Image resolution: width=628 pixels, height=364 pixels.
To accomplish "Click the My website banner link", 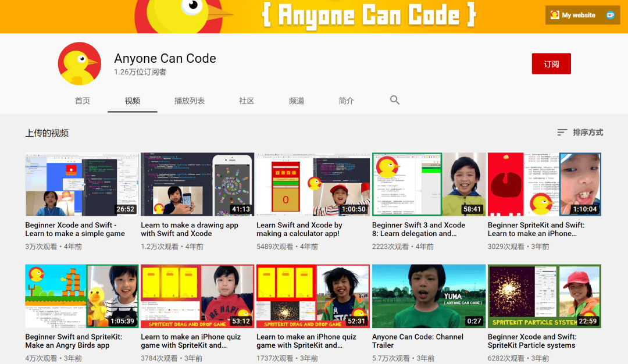I will click(573, 15).
